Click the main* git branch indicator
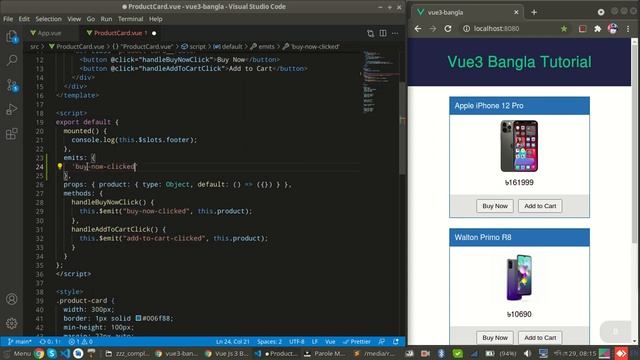 point(20,341)
